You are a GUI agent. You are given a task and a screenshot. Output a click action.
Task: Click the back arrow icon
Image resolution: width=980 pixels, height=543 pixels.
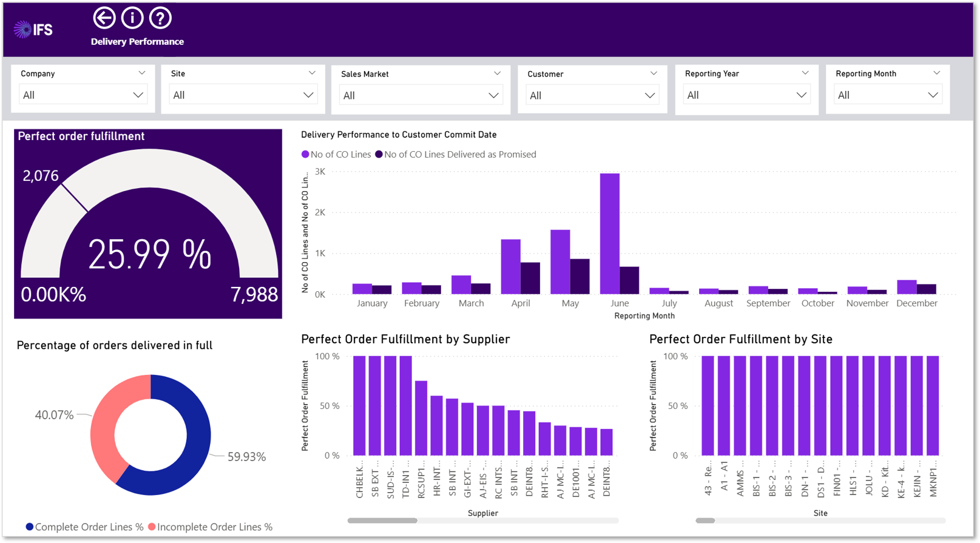point(104,18)
